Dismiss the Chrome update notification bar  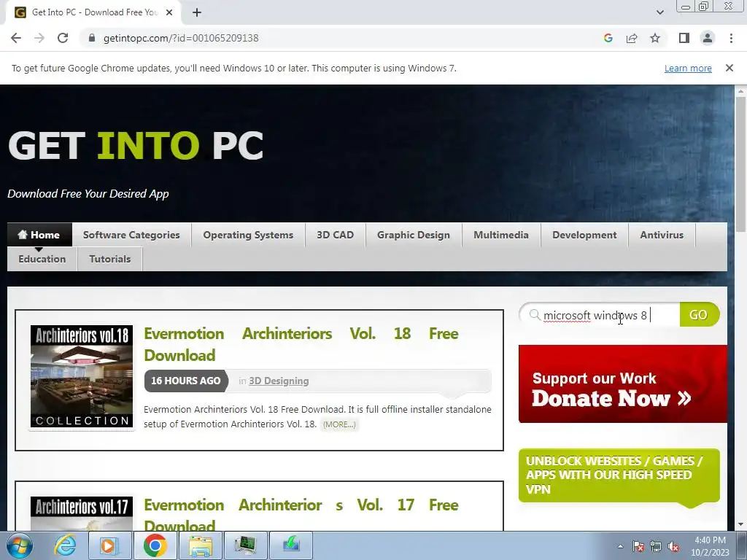(729, 68)
